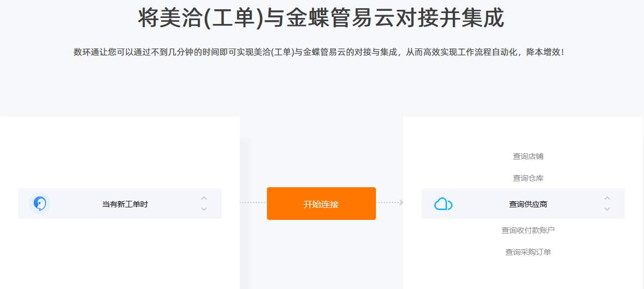Click down chevron beside 查询供应商
Image resolution: width=644 pixels, height=289 pixels.
[607, 209]
